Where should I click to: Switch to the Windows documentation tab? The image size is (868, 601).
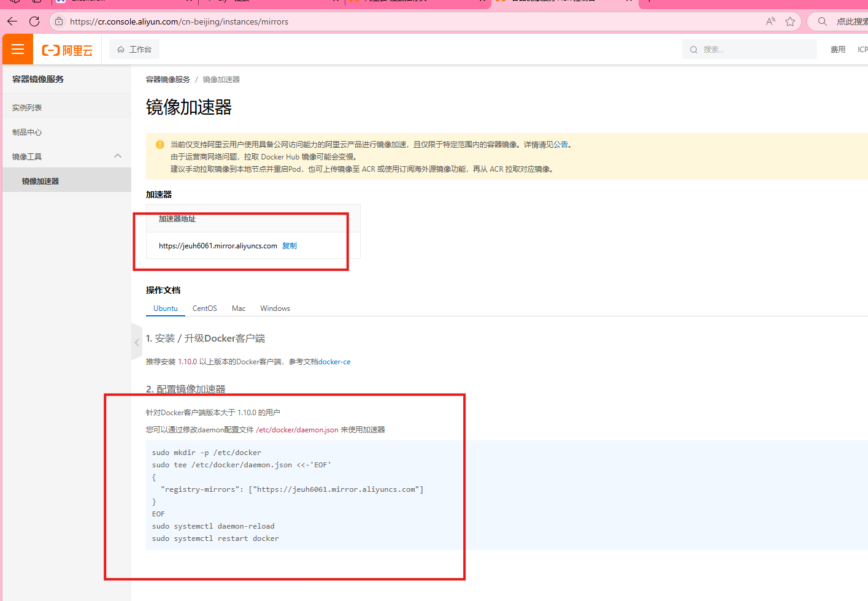click(x=275, y=308)
